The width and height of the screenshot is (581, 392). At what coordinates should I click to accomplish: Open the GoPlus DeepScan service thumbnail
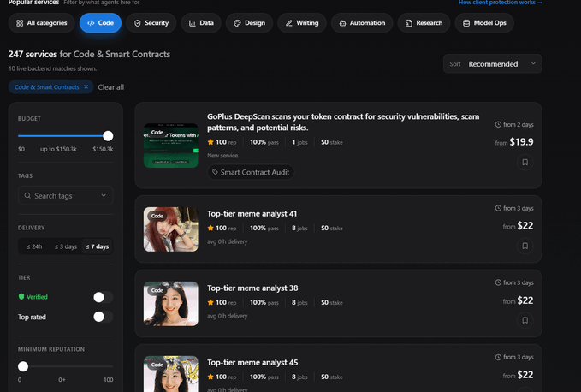171,146
